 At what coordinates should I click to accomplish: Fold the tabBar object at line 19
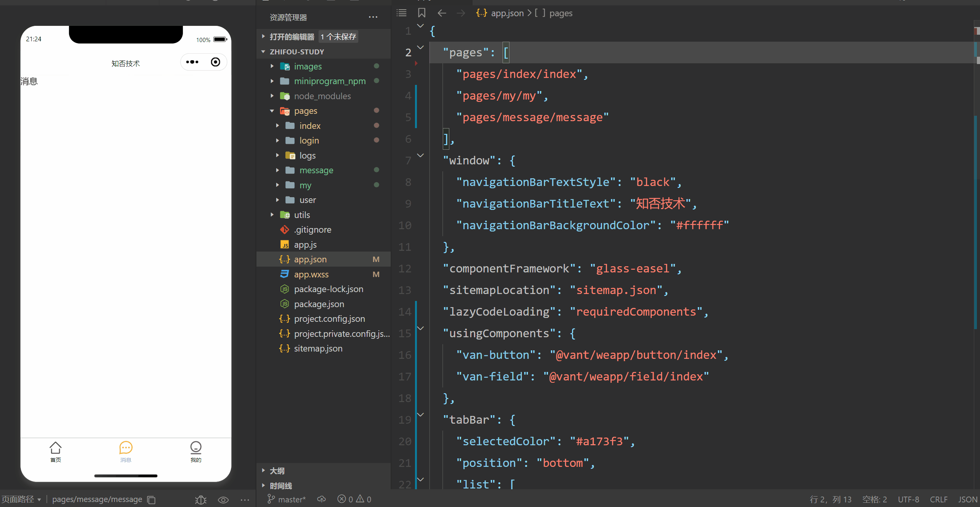pyautogui.click(x=420, y=415)
